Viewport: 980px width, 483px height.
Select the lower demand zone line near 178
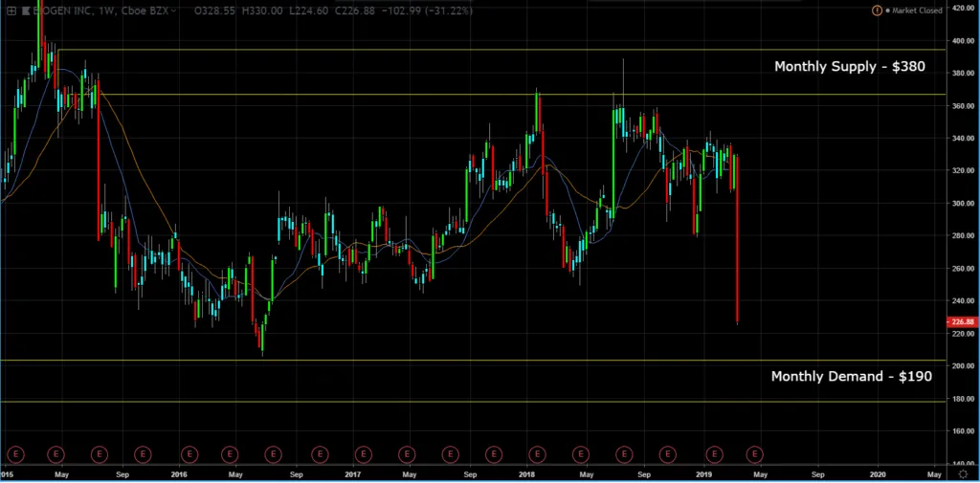coord(473,401)
